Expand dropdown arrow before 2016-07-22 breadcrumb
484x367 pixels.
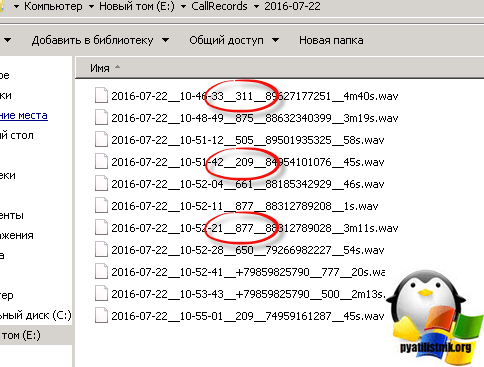pyautogui.click(x=256, y=6)
